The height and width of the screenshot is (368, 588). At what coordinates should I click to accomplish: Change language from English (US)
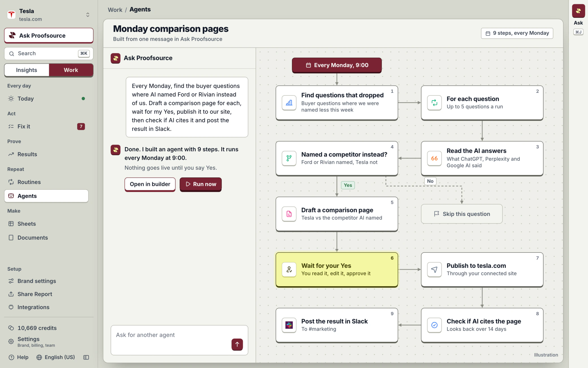[x=56, y=357]
